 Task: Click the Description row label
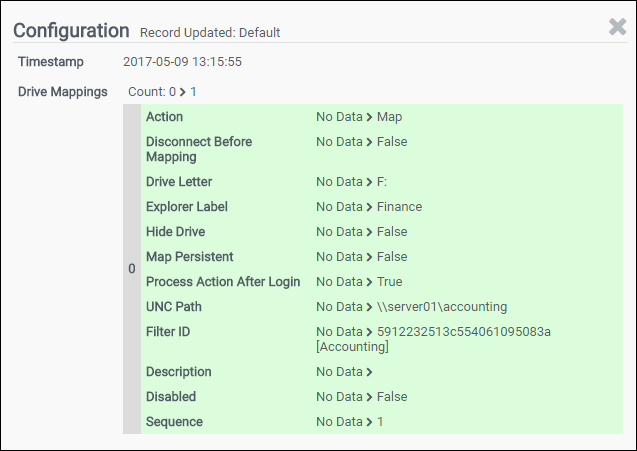click(179, 372)
